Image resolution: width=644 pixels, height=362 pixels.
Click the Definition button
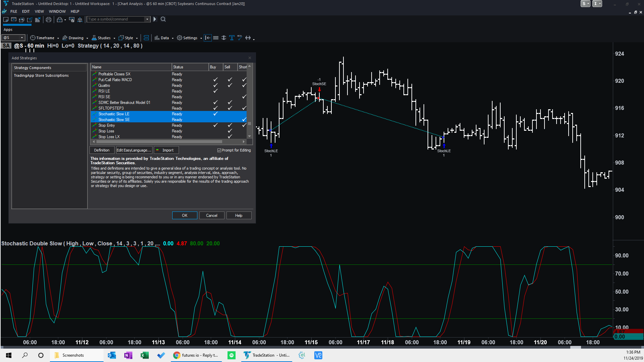tap(102, 150)
